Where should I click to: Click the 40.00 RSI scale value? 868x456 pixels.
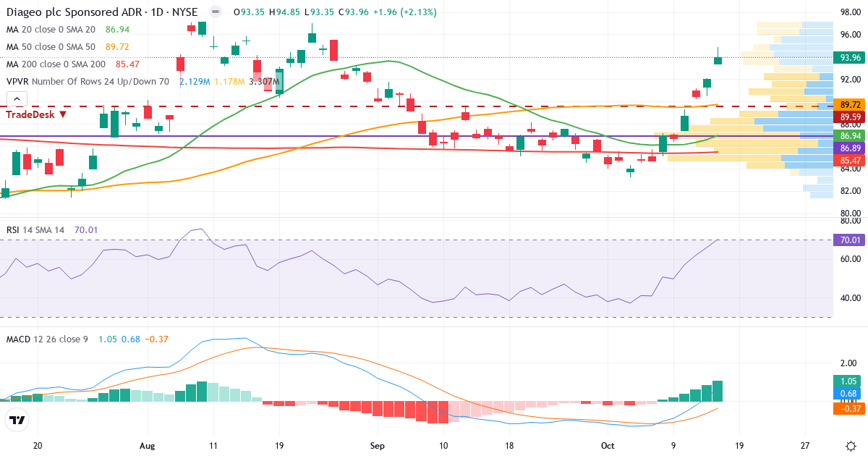850,297
